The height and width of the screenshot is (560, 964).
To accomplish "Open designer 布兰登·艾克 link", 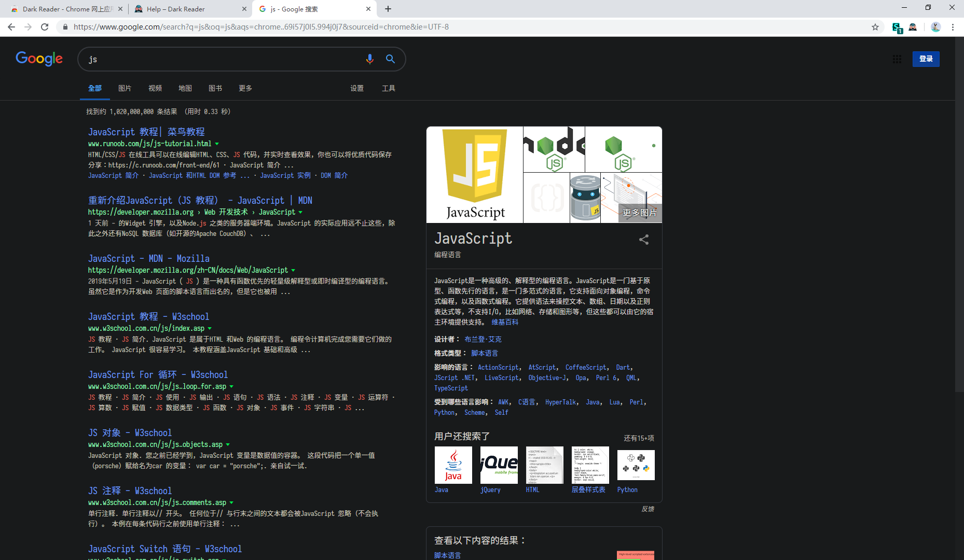I will click(483, 339).
